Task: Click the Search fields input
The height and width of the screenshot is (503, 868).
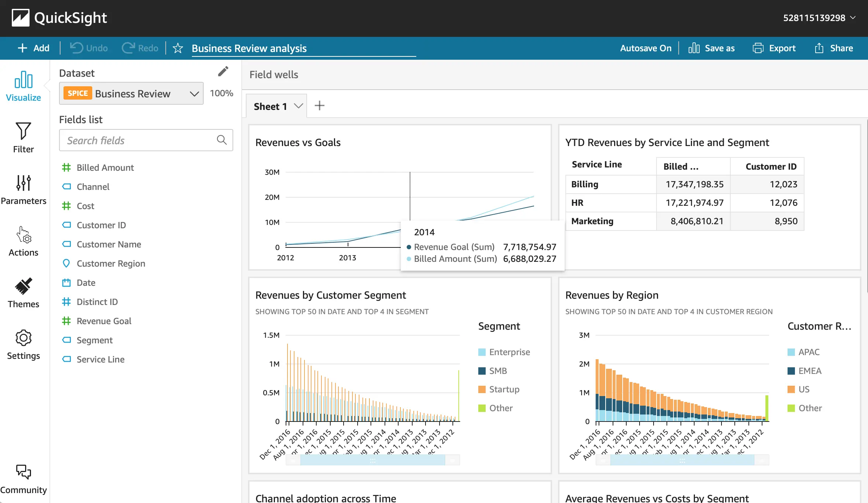Action: [x=146, y=140]
